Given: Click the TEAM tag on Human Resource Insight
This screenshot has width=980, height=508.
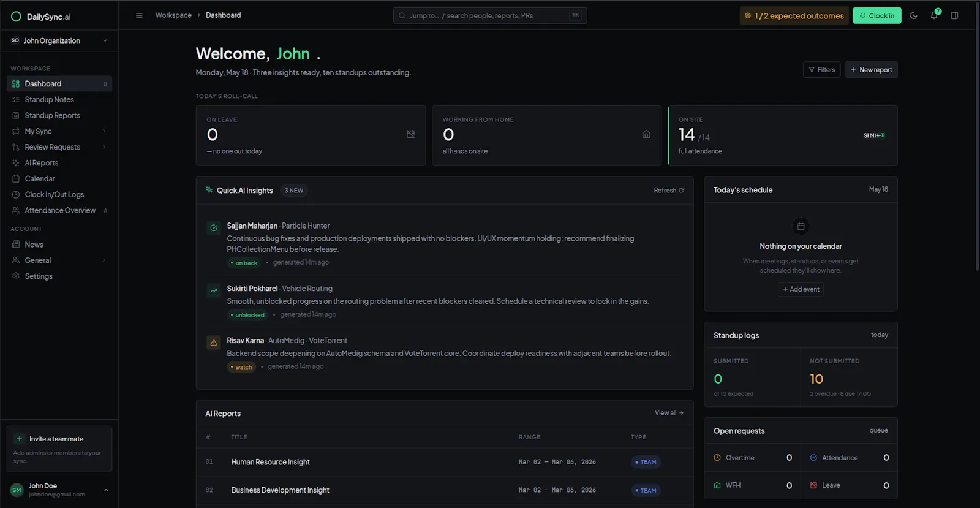Looking at the screenshot, I should (646, 462).
